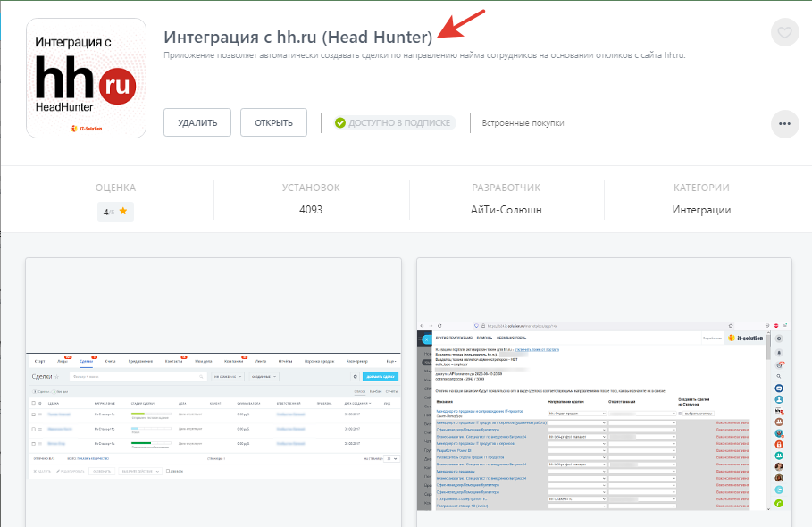Screen dimensions: 812x527
Task: Click the hh.ru HeadHunter app logo
Action: click(x=87, y=79)
